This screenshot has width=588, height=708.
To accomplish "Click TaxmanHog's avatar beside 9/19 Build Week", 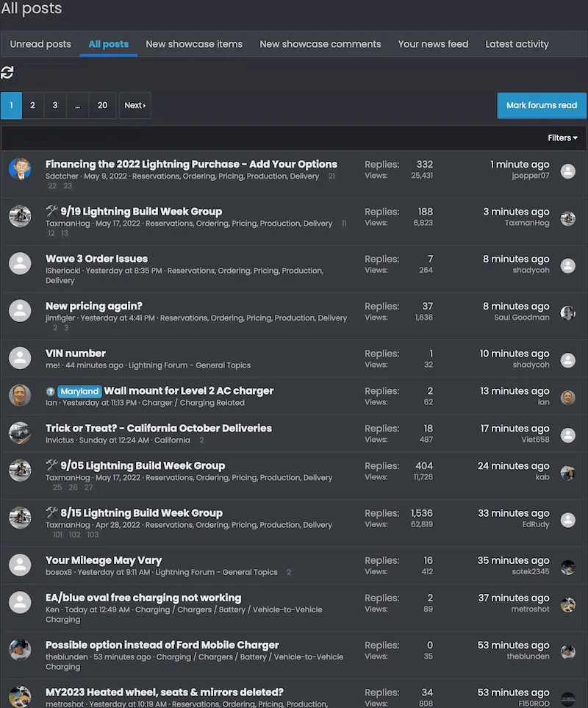I will (x=20, y=216).
